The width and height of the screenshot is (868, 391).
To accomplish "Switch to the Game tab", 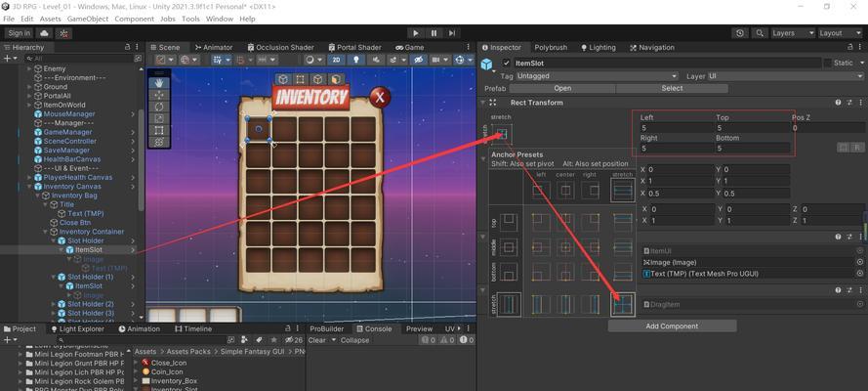I will click(410, 48).
